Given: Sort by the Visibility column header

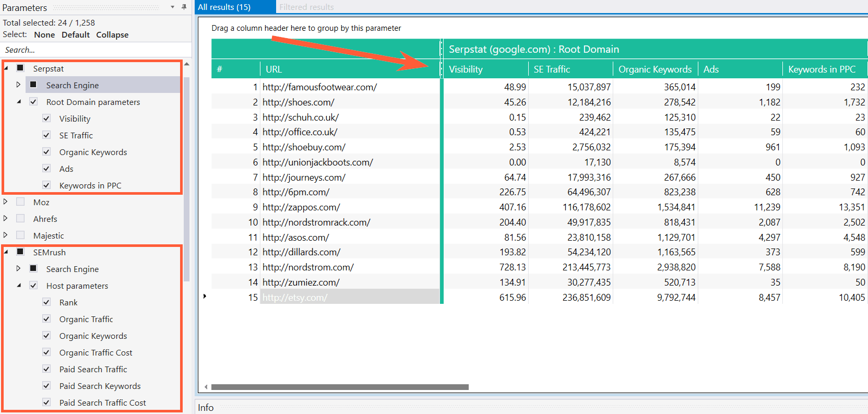Looking at the screenshot, I should [x=485, y=69].
